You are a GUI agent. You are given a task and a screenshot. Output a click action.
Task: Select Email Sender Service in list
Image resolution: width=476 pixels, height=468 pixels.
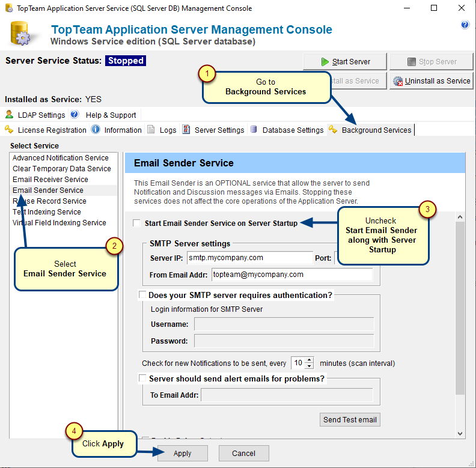pyautogui.click(x=64, y=190)
